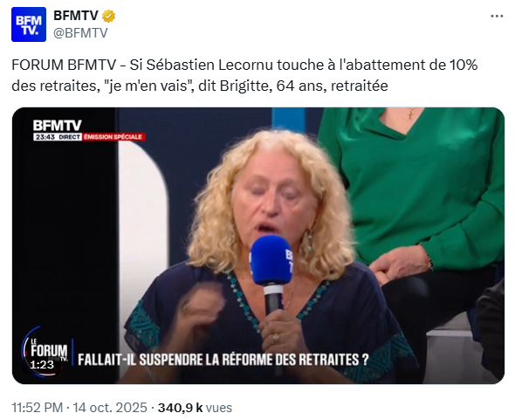Viewport: 515px width, 420px height.
Task: Open the BFMTV profile avatar
Action: pos(29,24)
